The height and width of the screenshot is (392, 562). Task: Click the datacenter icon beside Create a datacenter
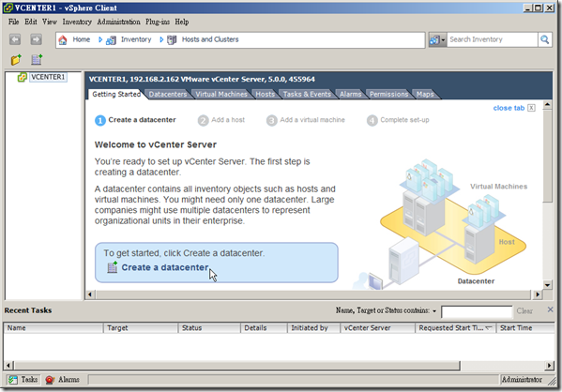pos(113,267)
